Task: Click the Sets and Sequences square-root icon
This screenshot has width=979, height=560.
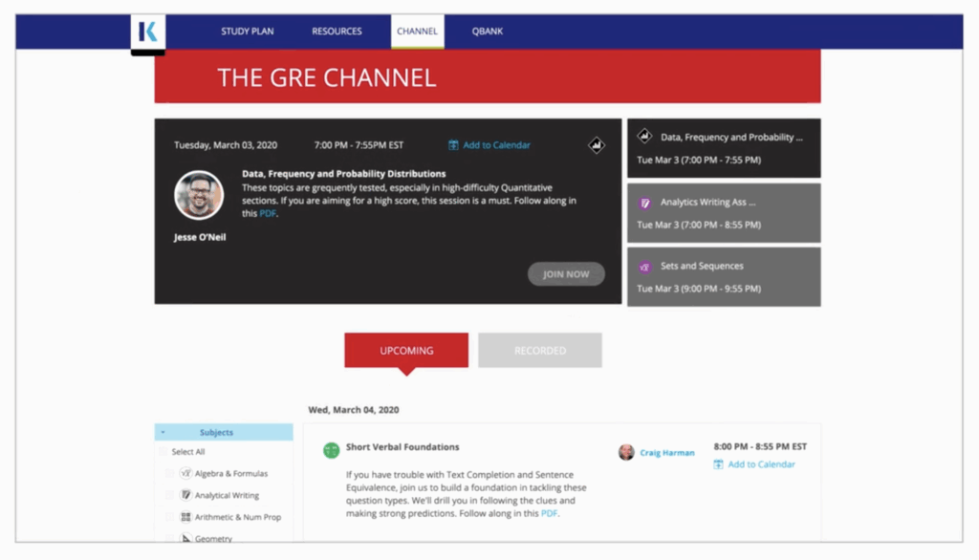Action: tap(643, 267)
